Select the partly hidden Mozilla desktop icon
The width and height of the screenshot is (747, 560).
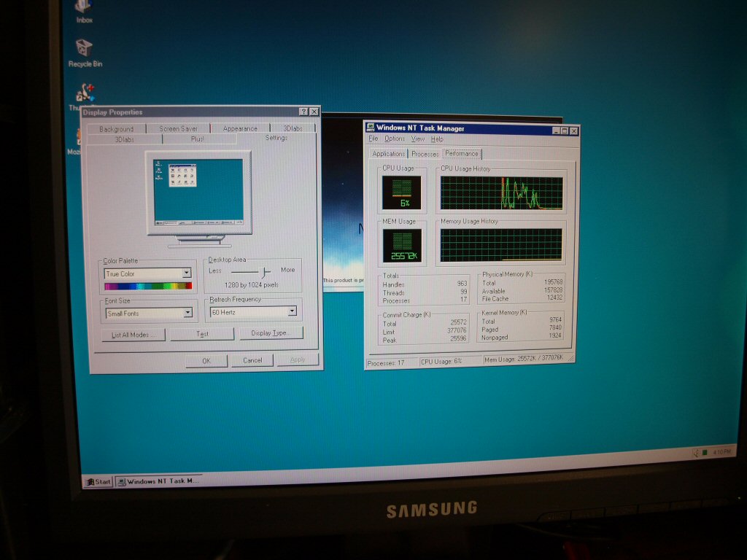tap(75, 141)
